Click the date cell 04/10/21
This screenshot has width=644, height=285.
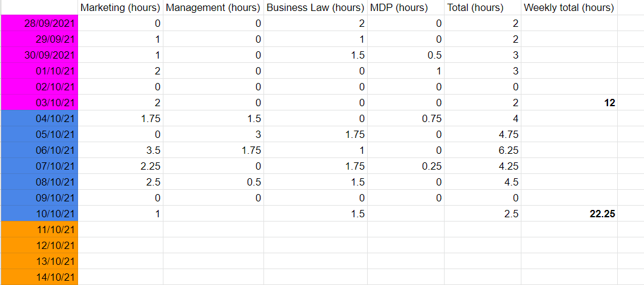click(x=39, y=118)
